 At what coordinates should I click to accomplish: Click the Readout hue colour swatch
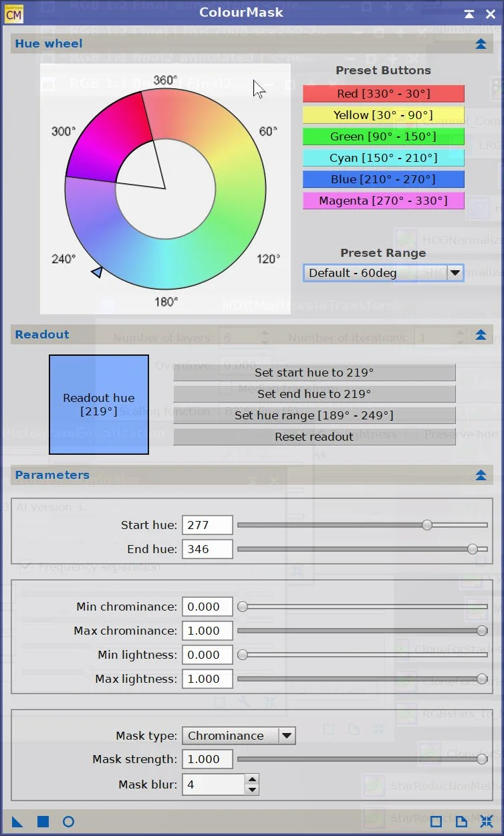[99, 405]
